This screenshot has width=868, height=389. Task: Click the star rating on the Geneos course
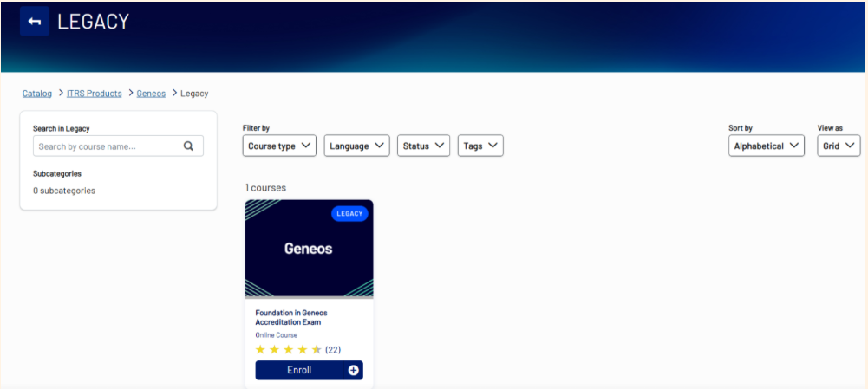[x=288, y=350]
